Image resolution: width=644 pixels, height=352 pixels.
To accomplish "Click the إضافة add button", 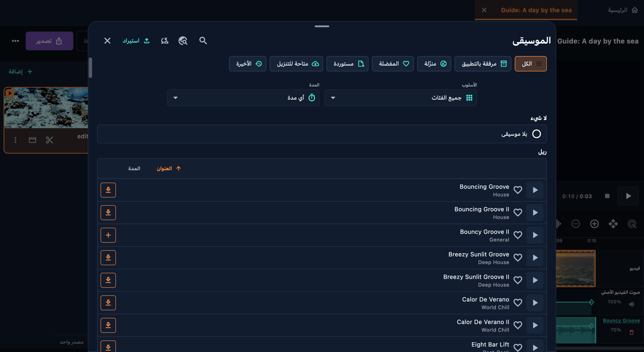I will point(20,72).
